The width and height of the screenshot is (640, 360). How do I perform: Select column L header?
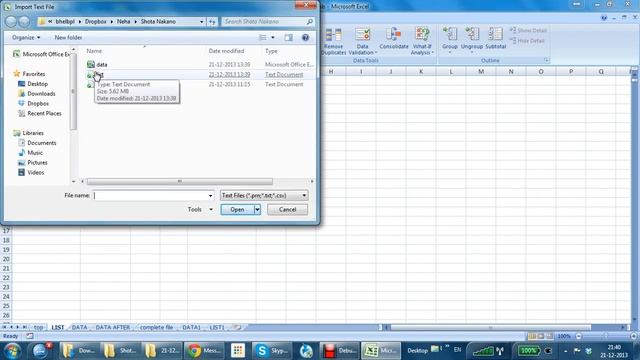pos(451,71)
